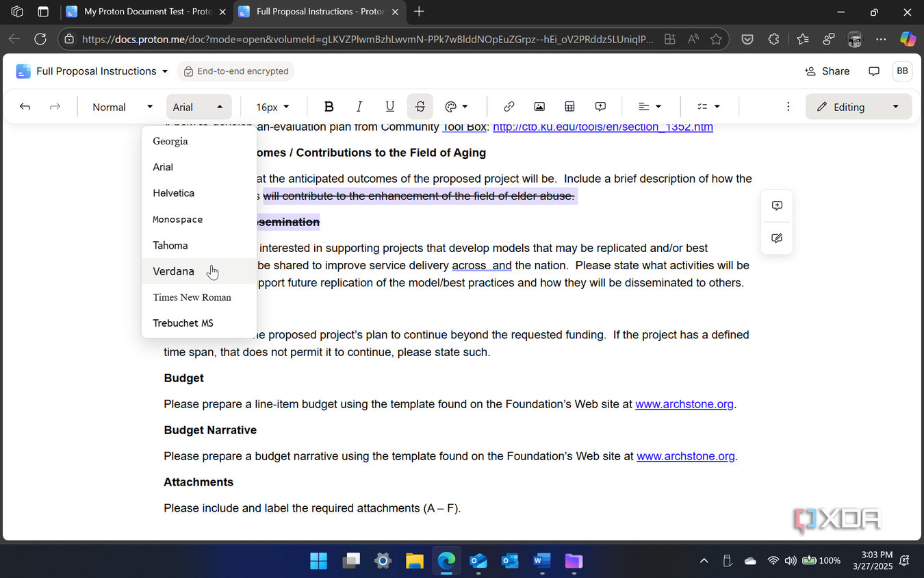
Task: Open File Explorer from taskbar
Action: [x=414, y=561]
